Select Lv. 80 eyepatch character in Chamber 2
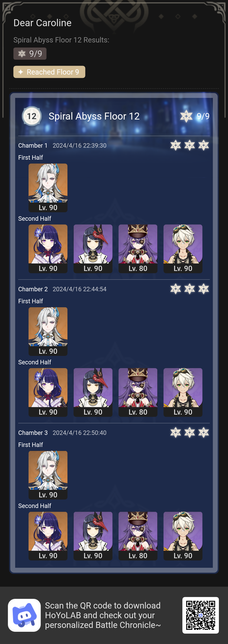Image resolution: width=228 pixels, height=644 pixels. click(138, 392)
